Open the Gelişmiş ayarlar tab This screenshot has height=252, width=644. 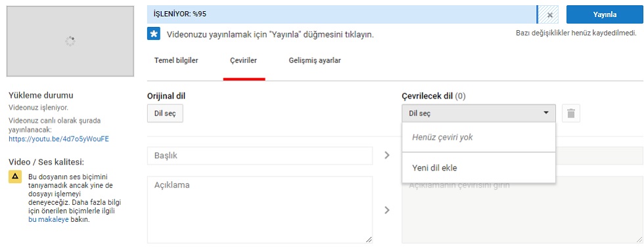(x=315, y=61)
